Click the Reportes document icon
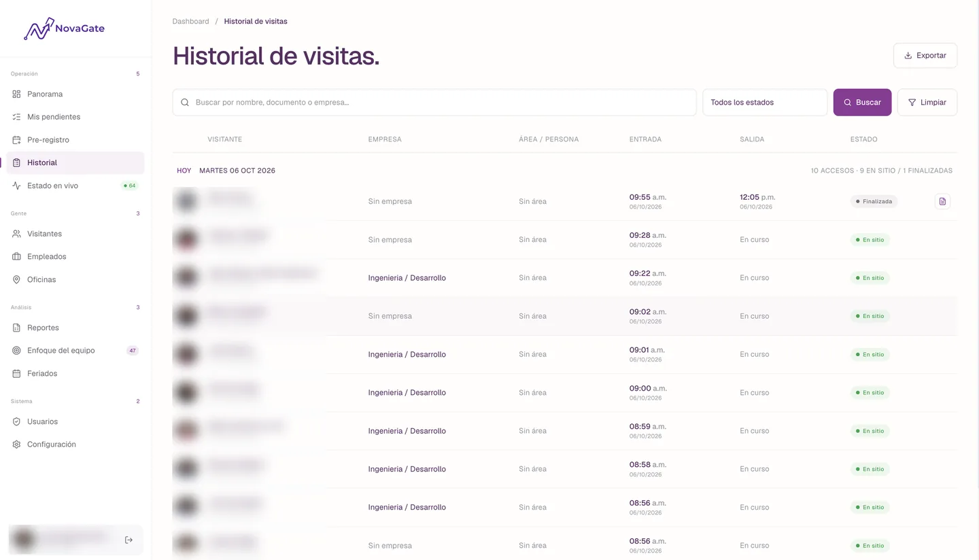The width and height of the screenshot is (979, 560). click(16, 328)
